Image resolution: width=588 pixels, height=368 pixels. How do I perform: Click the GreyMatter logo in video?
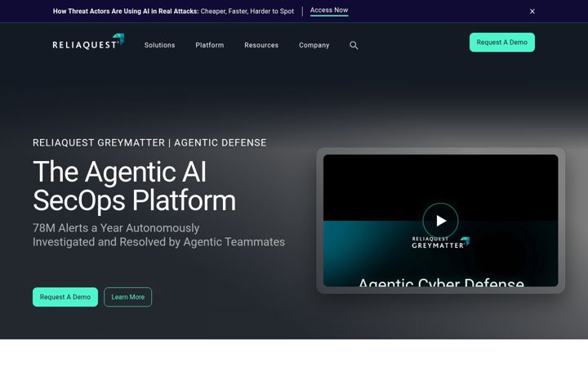coord(440,243)
